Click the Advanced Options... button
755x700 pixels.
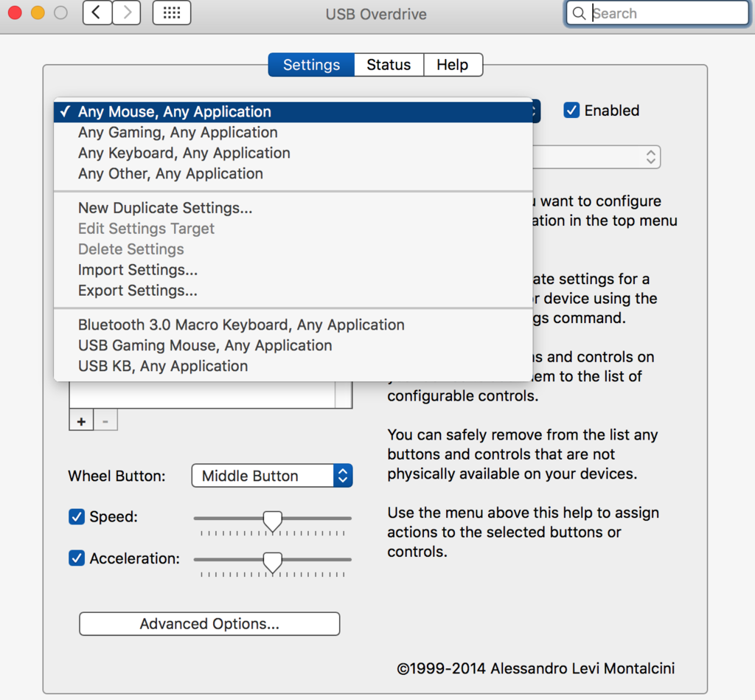[209, 624]
